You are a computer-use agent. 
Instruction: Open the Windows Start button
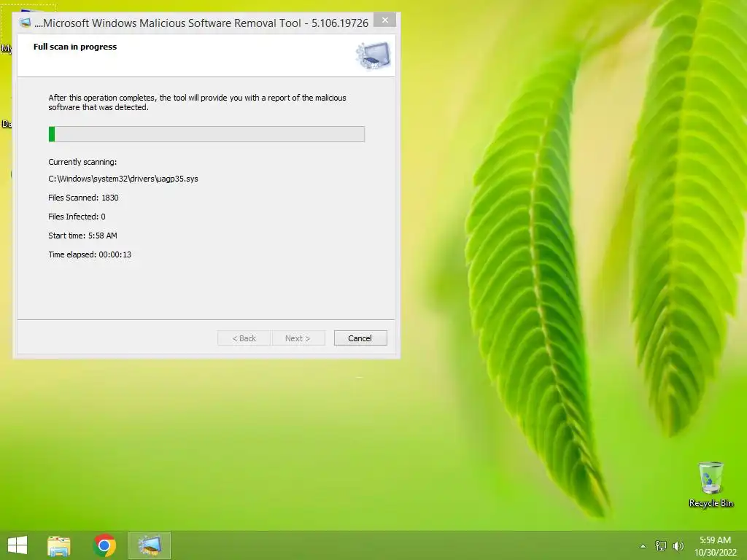click(x=18, y=545)
